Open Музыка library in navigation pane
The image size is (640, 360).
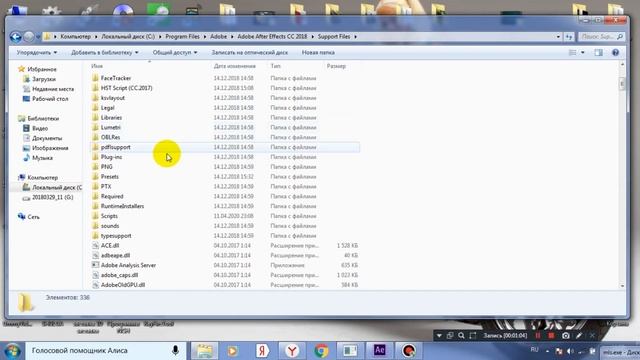[x=42, y=158]
